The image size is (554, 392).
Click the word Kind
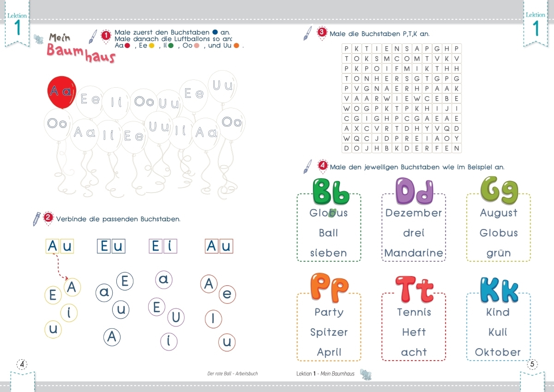pos(498,312)
